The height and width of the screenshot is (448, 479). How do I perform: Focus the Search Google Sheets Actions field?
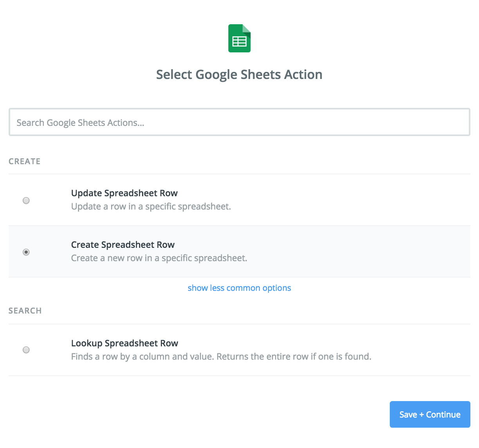click(239, 122)
